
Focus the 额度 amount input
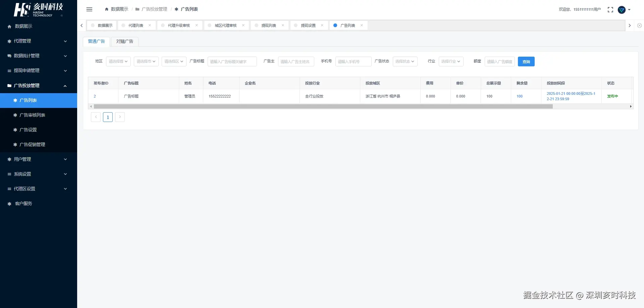pos(500,61)
